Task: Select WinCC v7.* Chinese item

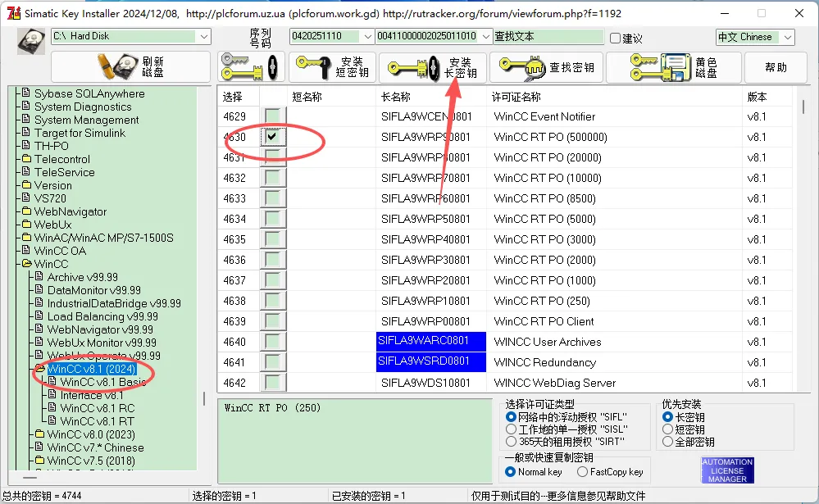Action: 96,447
